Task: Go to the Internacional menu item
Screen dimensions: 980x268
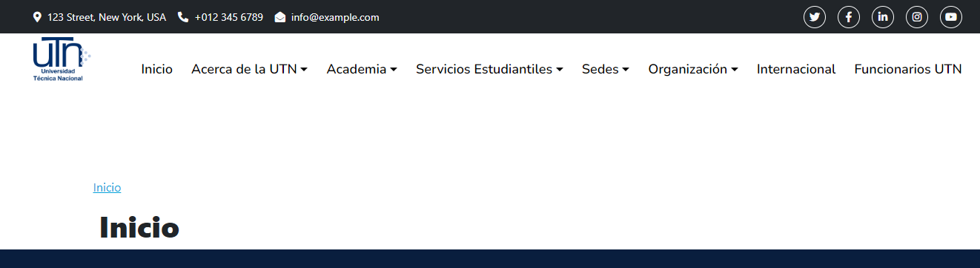Action: pos(796,69)
